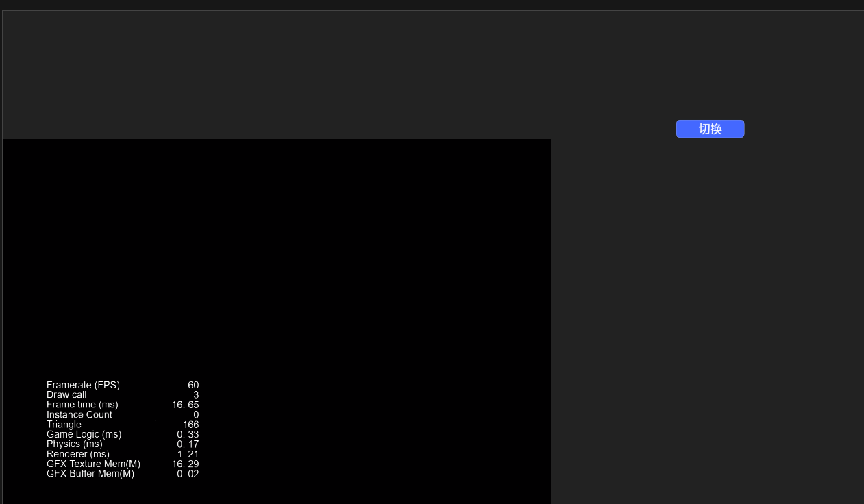Select the renderer time value 1.21
Viewport: 864px width, 504px height.
point(188,454)
